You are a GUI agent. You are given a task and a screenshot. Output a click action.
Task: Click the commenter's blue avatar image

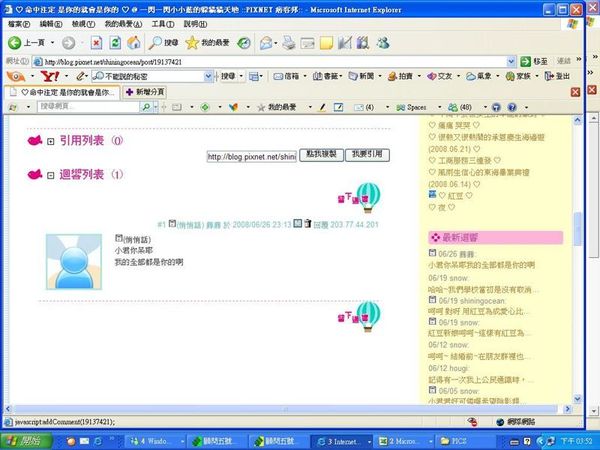74,262
